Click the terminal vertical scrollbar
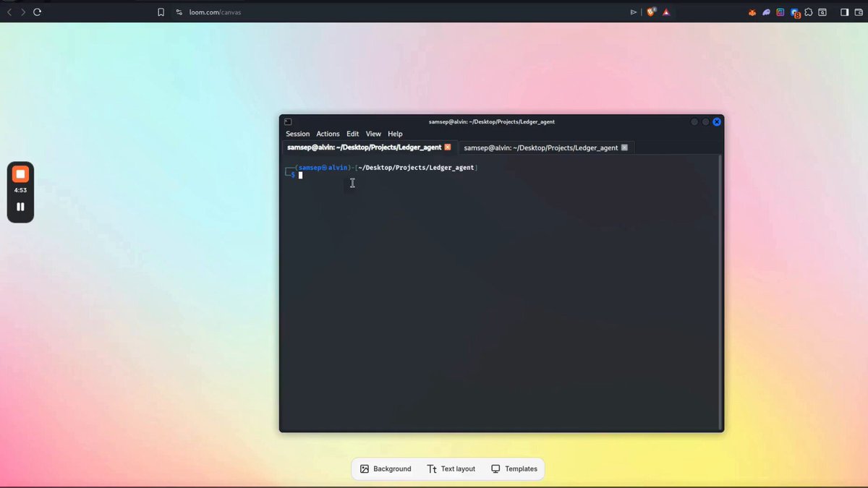Image resolution: width=868 pixels, height=488 pixels. pyautogui.click(x=720, y=292)
